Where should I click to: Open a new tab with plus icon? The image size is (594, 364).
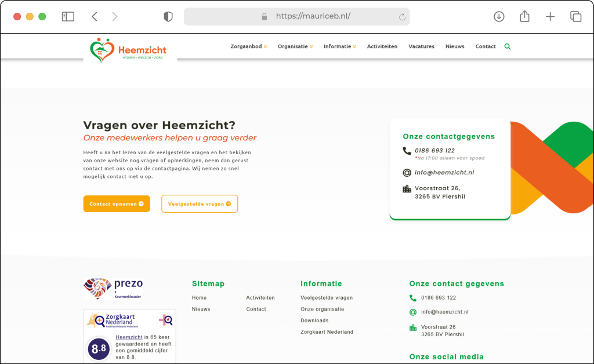pos(550,16)
